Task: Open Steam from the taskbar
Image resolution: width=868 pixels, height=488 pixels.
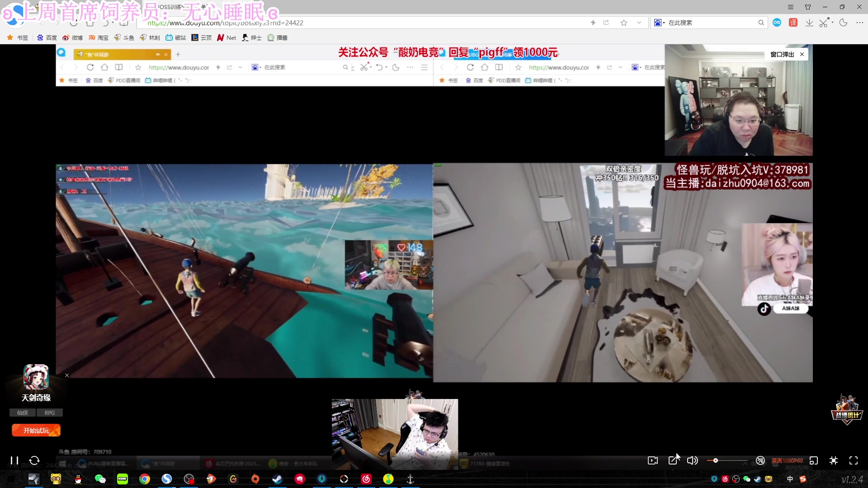Action: click(x=278, y=479)
